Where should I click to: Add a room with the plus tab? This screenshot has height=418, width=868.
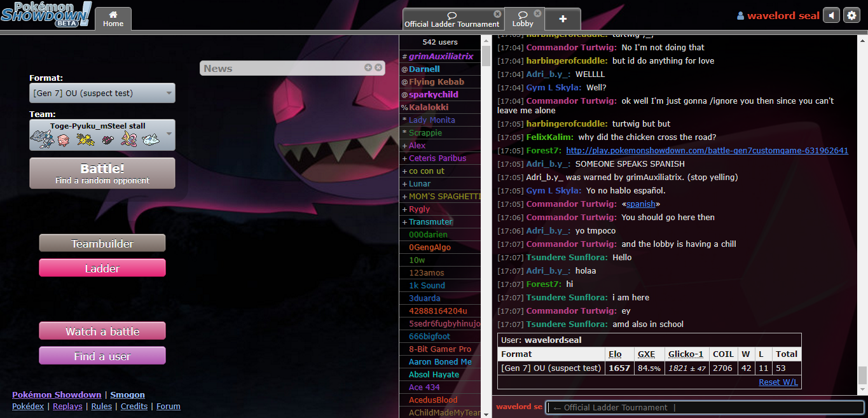pos(563,19)
